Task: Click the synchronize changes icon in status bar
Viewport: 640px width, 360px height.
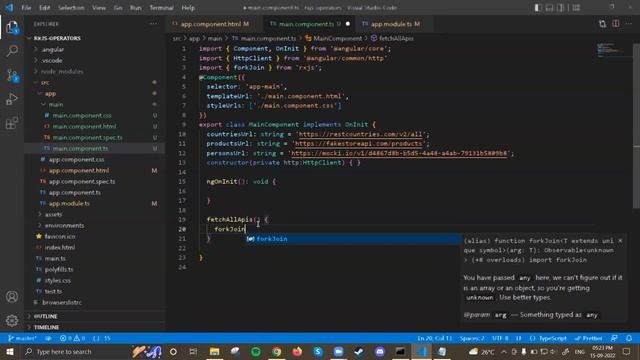Action: (48, 338)
